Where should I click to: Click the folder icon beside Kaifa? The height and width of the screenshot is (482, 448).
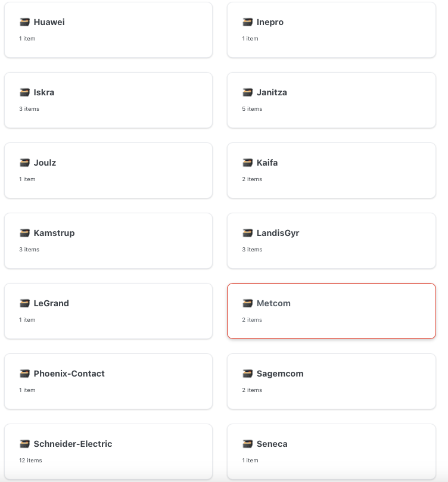click(x=247, y=163)
